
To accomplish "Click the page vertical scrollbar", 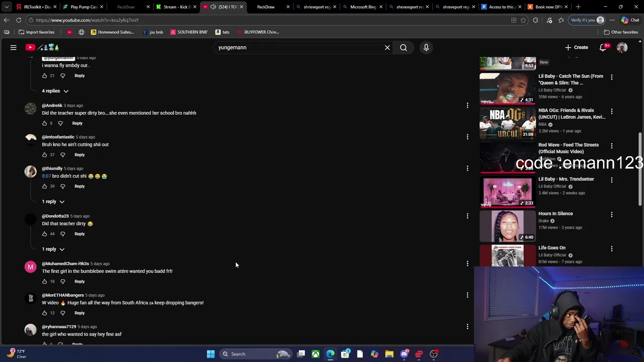I will pos(641,168).
